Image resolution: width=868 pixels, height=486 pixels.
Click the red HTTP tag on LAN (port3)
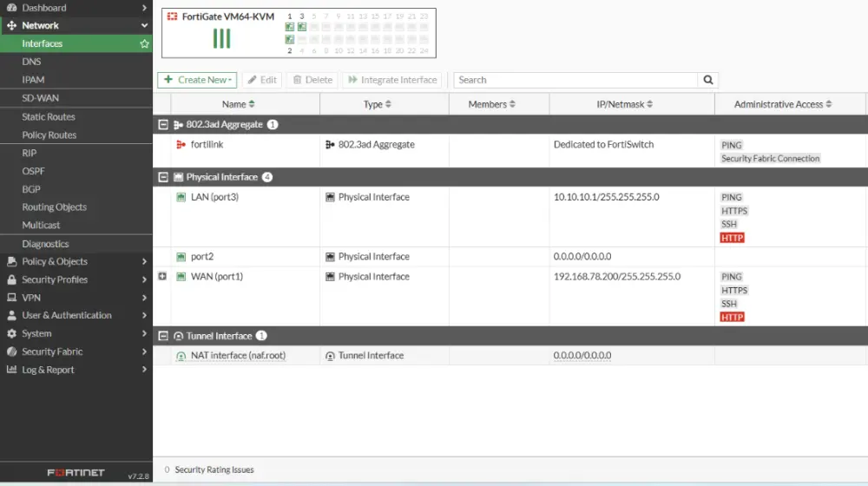tap(732, 238)
